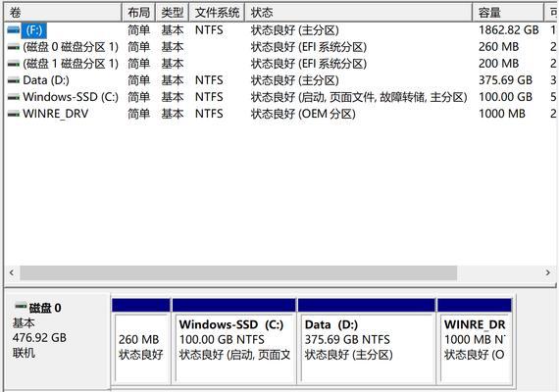The image size is (559, 392).
Task: Sort by the 类型 column header
Action: coord(173,13)
